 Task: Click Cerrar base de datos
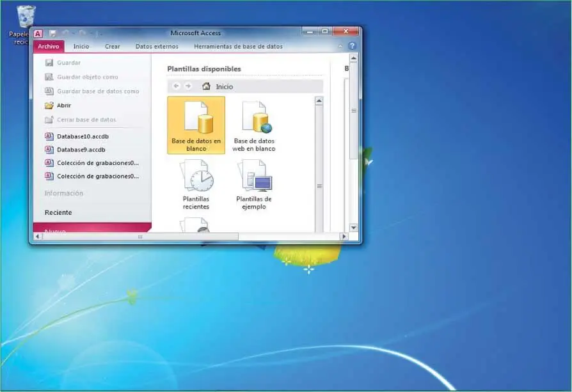pos(80,120)
